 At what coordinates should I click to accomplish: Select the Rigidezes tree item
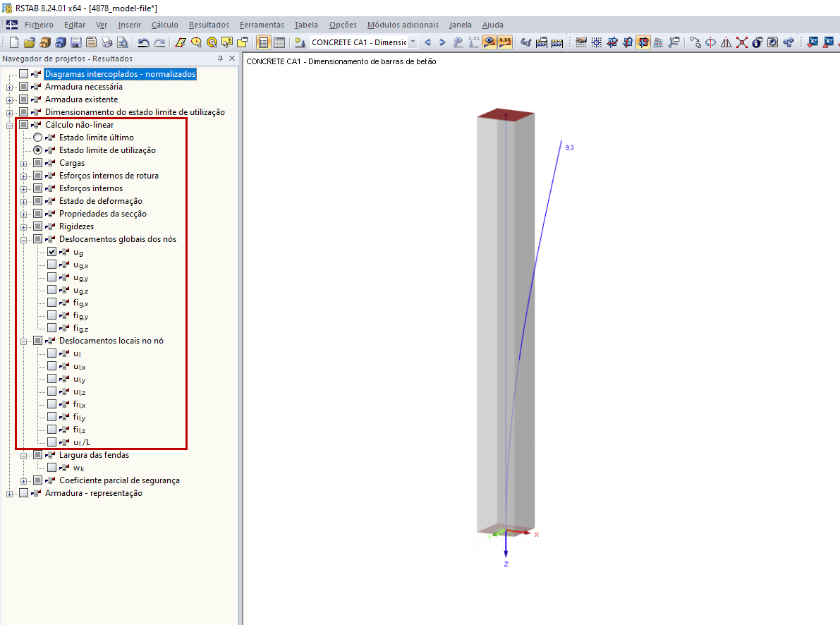[x=77, y=226]
